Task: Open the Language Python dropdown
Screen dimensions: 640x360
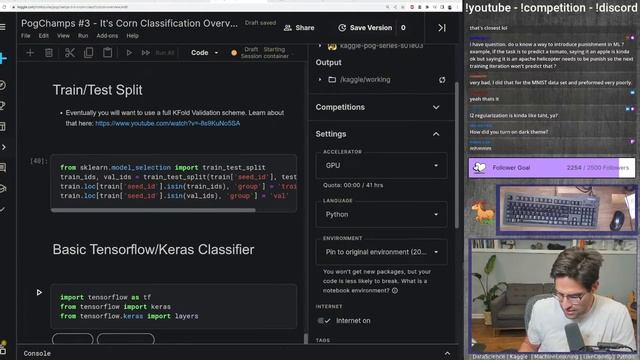Action: coord(381,214)
